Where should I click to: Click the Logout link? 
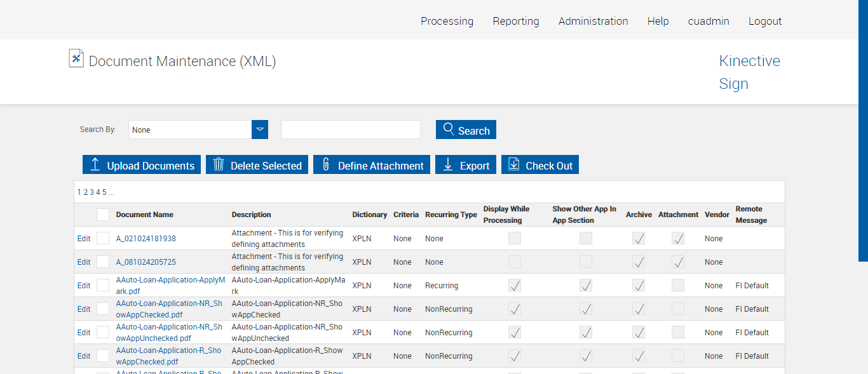point(765,21)
